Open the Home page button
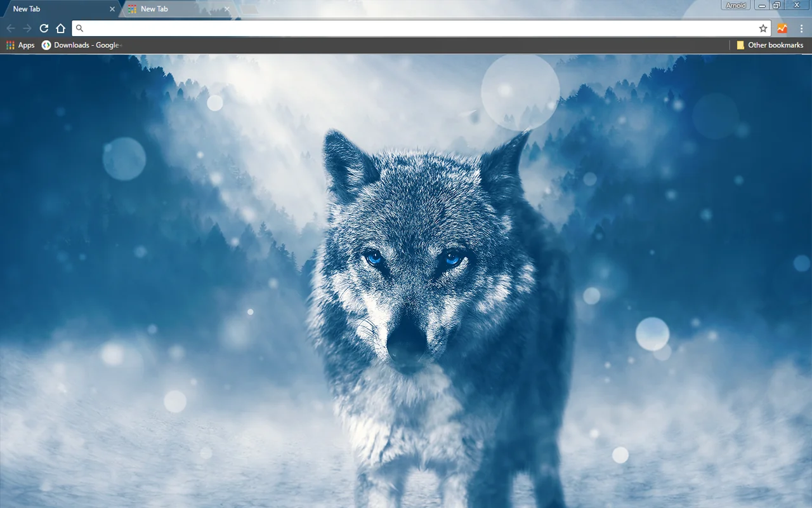812x508 pixels. pos(61,28)
